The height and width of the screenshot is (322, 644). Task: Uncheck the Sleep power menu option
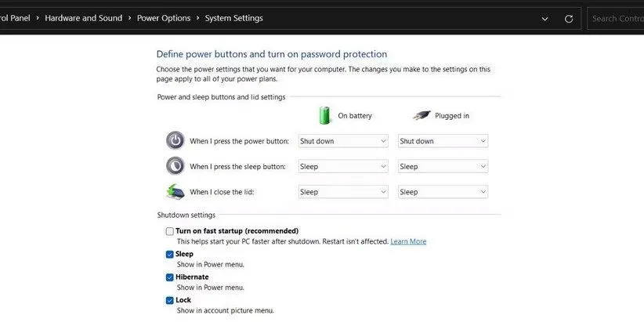click(x=170, y=254)
